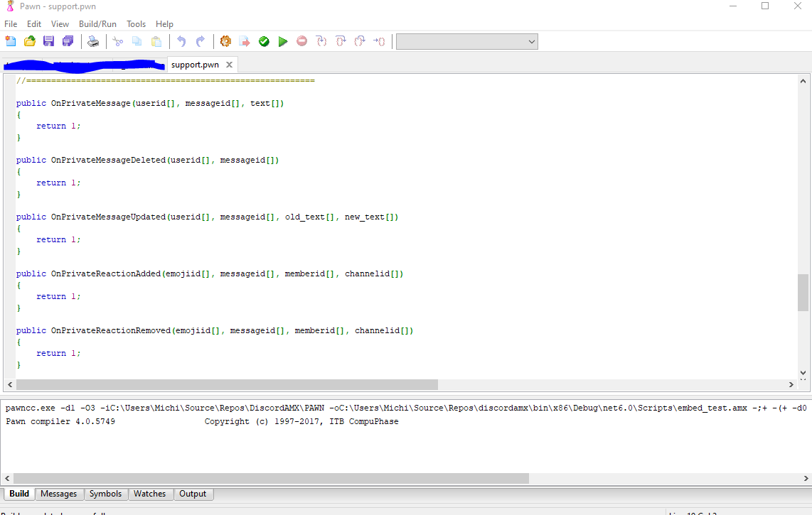Switch to the Messages tab
Image resolution: width=812 pixels, height=515 pixels.
point(59,494)
